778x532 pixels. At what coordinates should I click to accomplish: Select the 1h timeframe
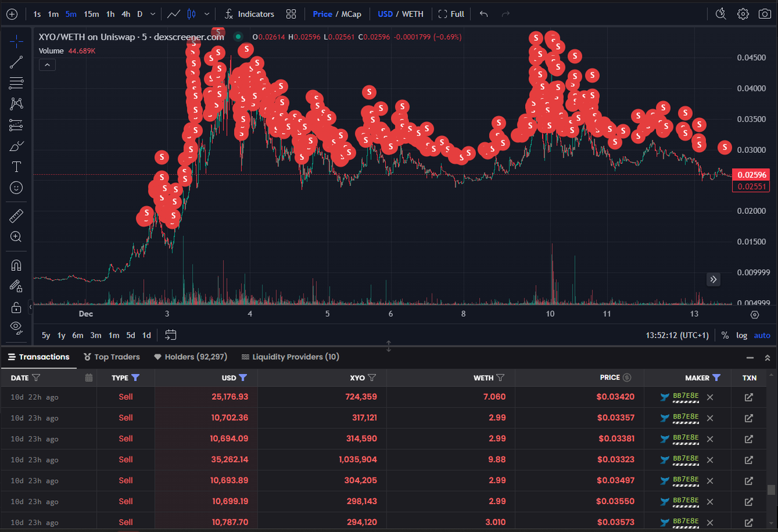coord(110,14)
